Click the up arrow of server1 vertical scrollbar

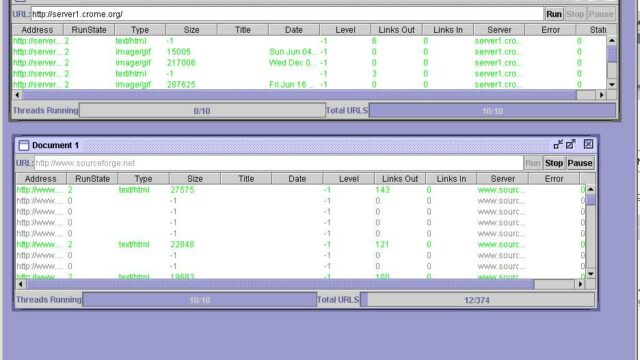[x=611, y=40]
